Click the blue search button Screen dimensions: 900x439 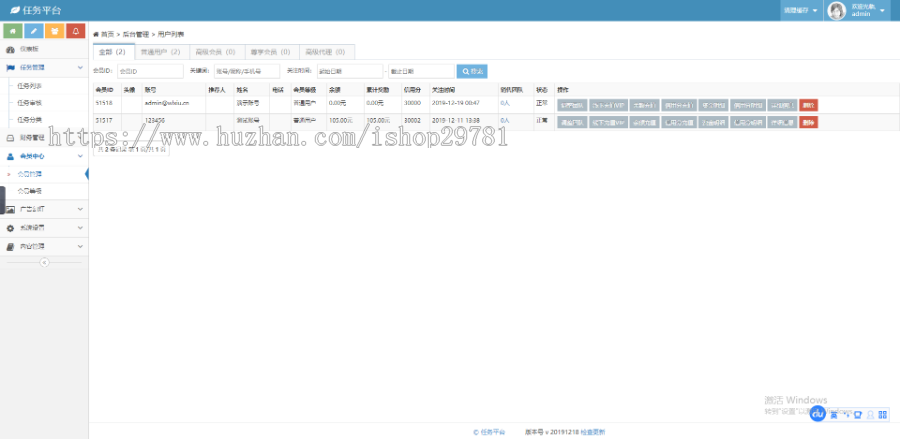coord(472,71)
